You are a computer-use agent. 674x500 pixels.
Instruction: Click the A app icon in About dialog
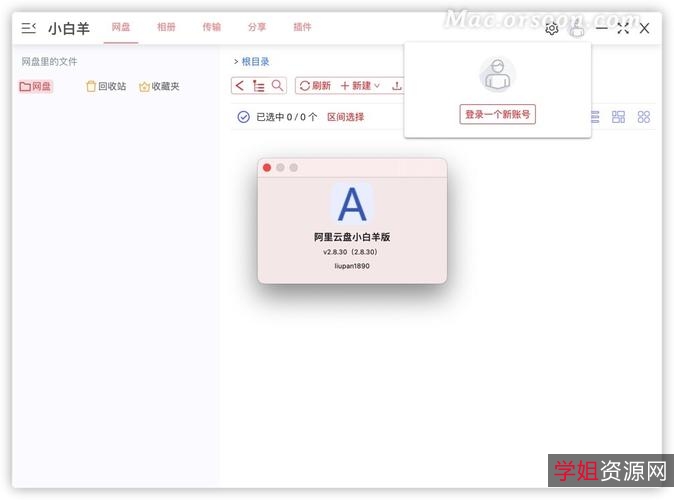click(x=352, y=204)
